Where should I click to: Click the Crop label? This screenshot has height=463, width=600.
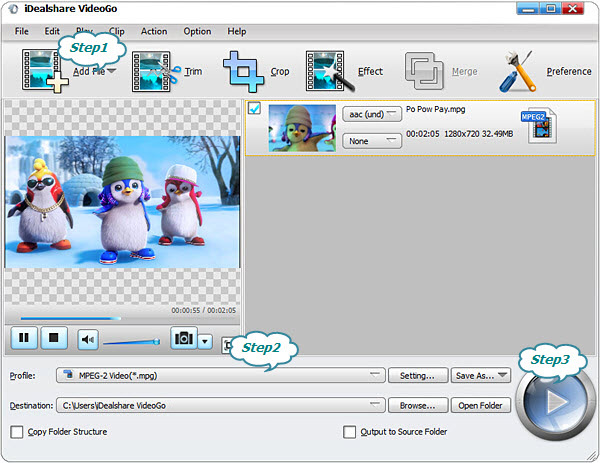[280, 71]
